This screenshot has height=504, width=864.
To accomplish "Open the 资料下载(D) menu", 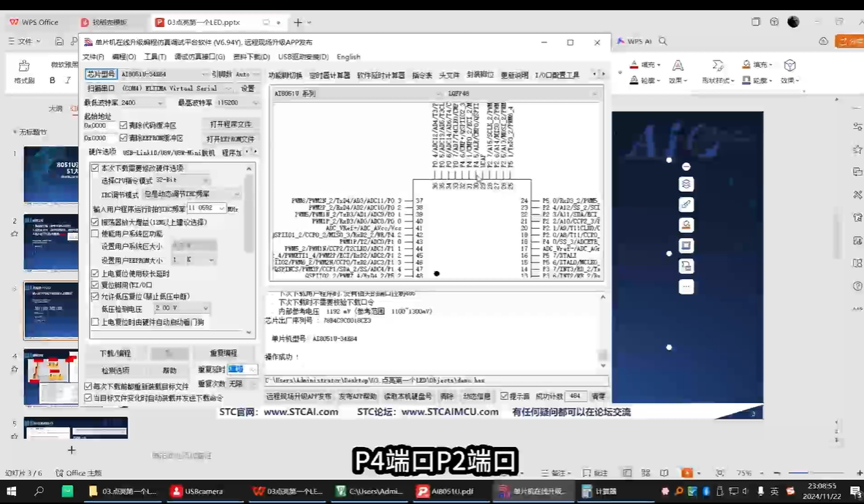I will (251, 57).
